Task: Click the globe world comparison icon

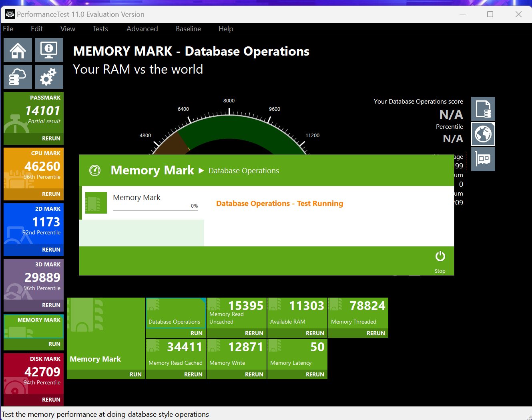Action: [x=483, y=134]
